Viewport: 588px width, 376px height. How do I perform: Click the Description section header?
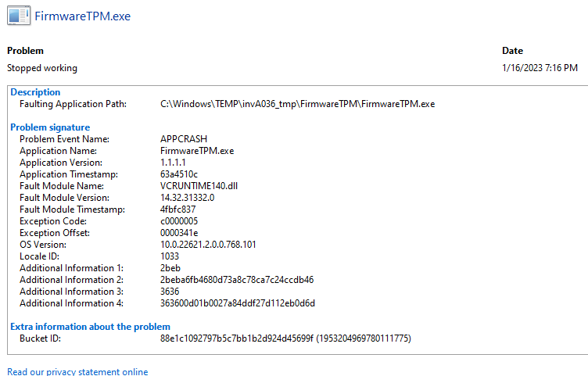pyautogui.click(x=35, y=92)
